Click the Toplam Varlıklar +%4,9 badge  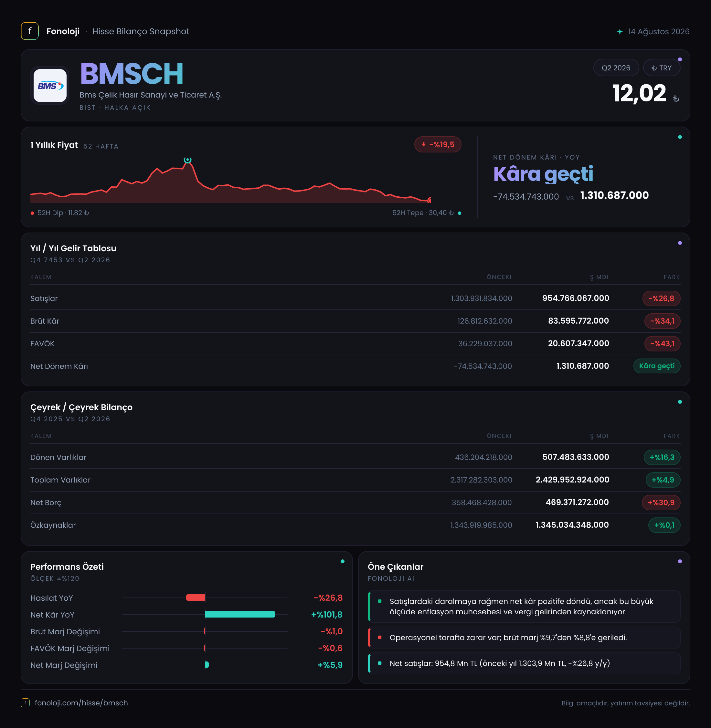tap(663, 480)
